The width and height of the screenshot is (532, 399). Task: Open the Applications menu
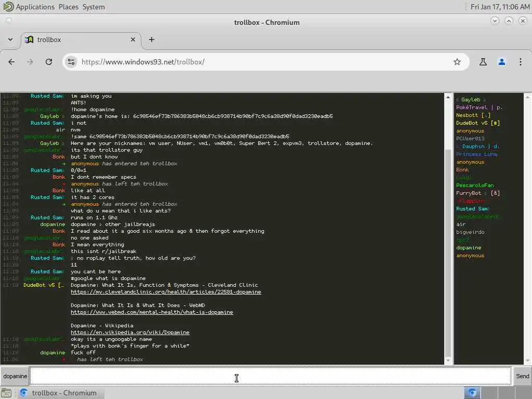(x=35, y=7)
